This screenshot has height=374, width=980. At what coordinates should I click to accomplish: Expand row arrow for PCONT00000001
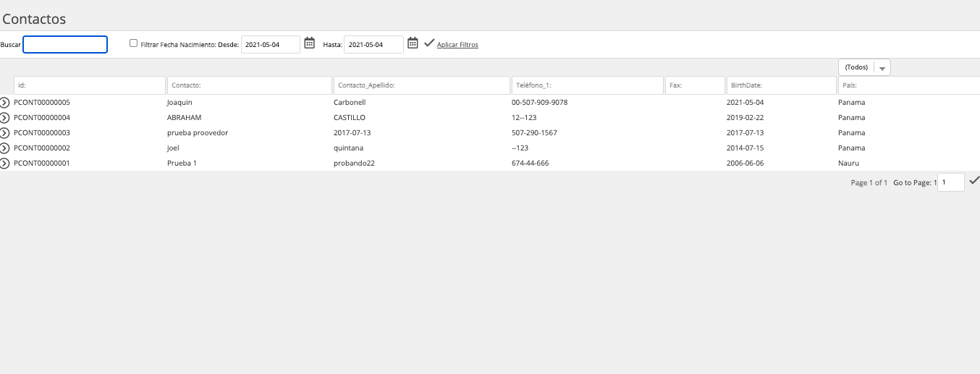5,163
